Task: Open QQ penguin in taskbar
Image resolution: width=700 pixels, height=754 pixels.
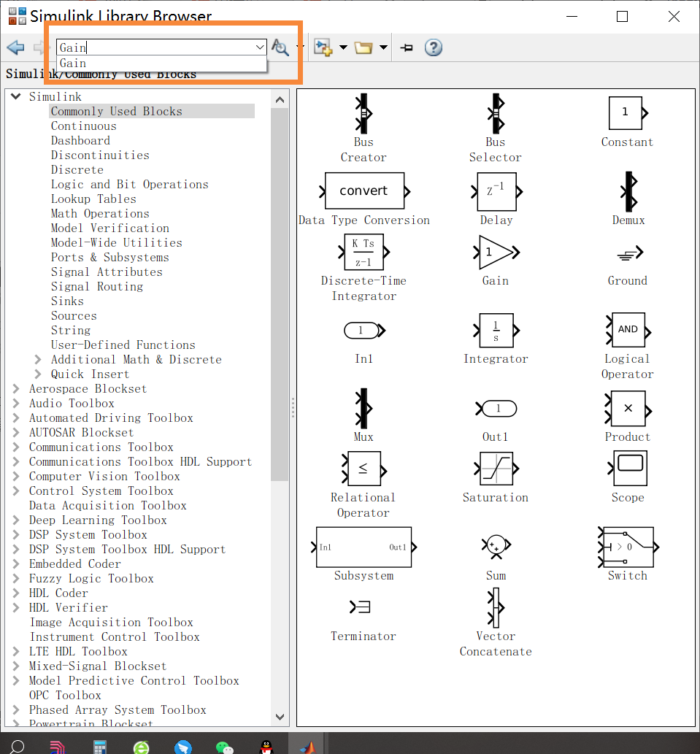Action: tap(266, 747)
